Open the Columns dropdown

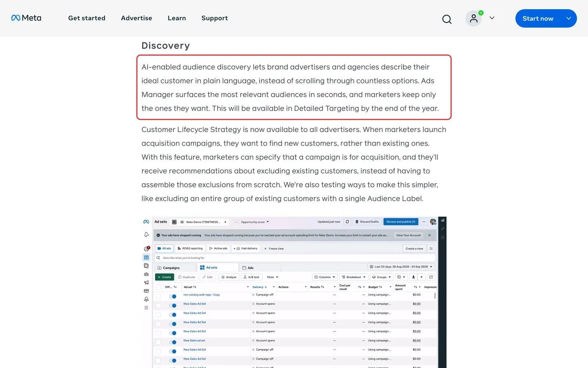(x=325, y=277)
